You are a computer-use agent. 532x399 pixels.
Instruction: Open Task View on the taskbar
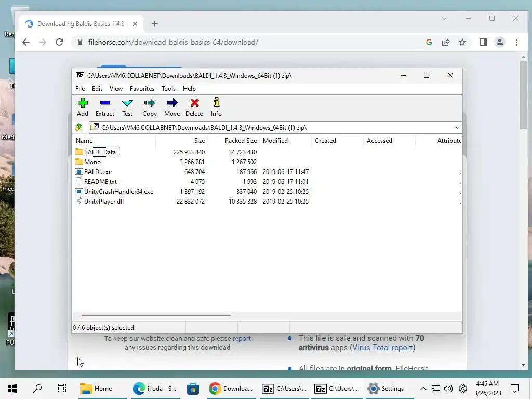pyautogui.click(x=62, y=389)
